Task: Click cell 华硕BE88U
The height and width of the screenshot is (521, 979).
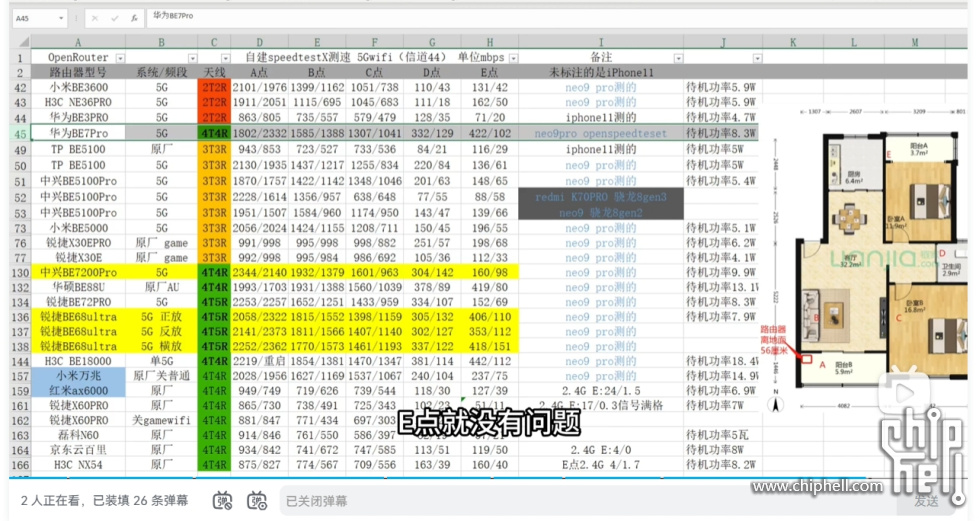Action: pyautogui.click(x=79, y=287)
